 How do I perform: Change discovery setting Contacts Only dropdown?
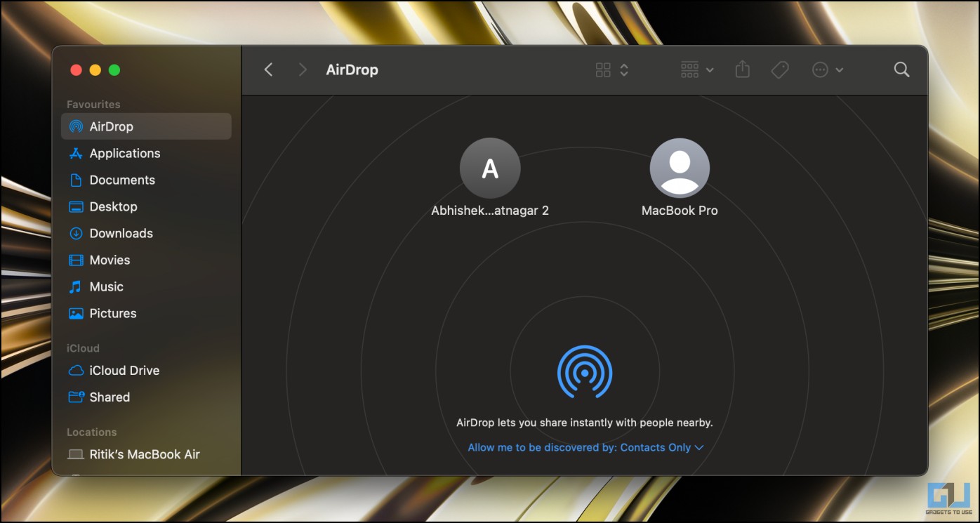click(585, 448)
